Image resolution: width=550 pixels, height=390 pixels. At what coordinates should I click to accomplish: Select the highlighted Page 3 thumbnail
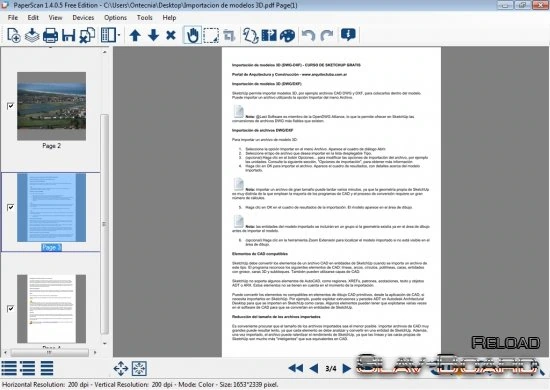click(52, 207)
